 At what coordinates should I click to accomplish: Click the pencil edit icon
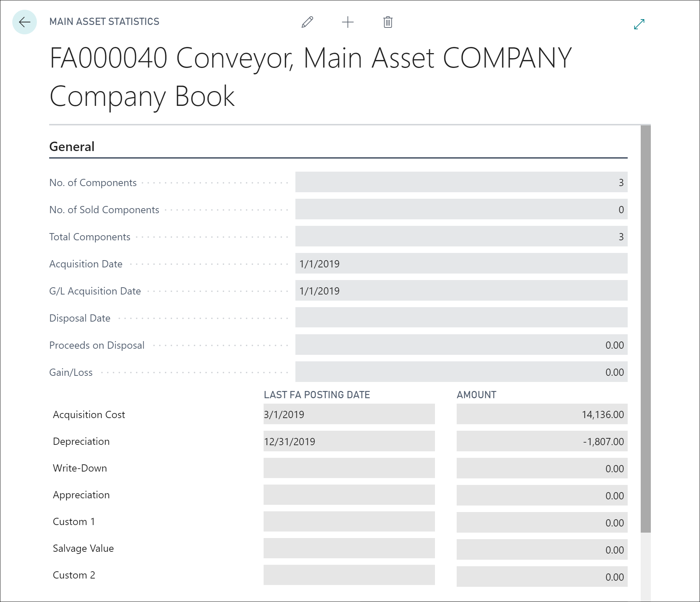[307, 22]
